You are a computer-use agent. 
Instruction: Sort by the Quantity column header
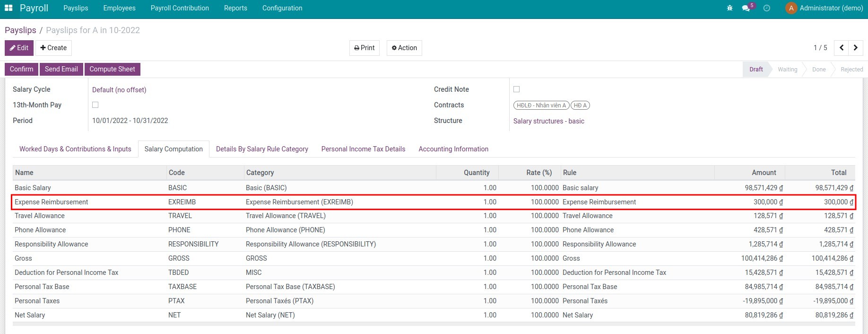[467, 173]
